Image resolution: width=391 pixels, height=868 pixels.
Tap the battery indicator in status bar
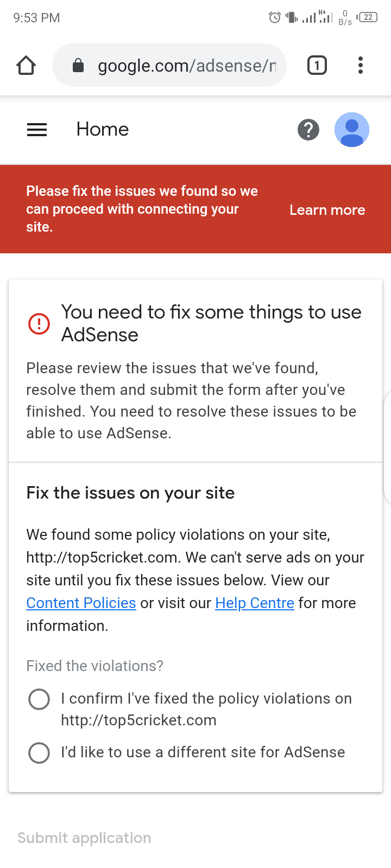368,17
